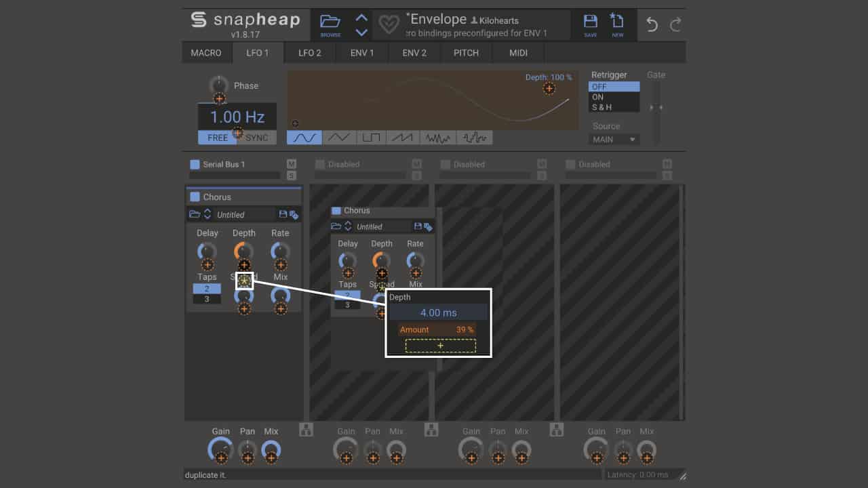Viewport: 868px width, 488px height.
Task: Select the triangle LFO waveform shape
Action: (x=338, y=137)
